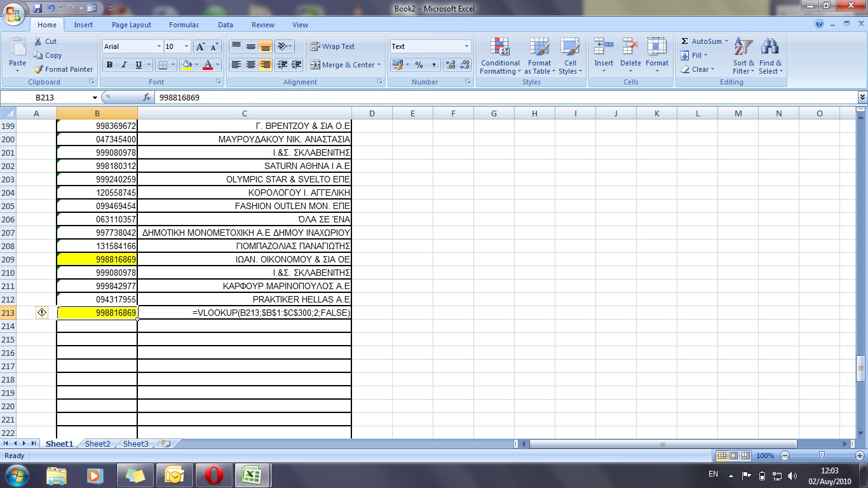Open Format as Table gallery

point(539,56)
